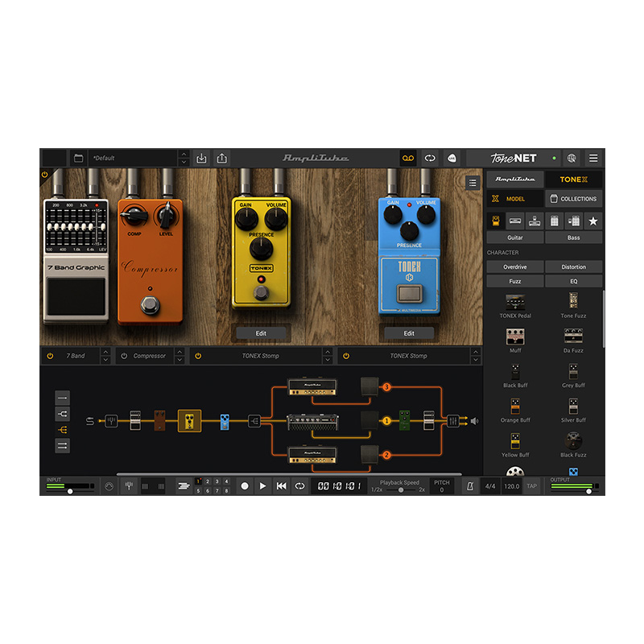Show favorites with the star icon

pos(593,221)
